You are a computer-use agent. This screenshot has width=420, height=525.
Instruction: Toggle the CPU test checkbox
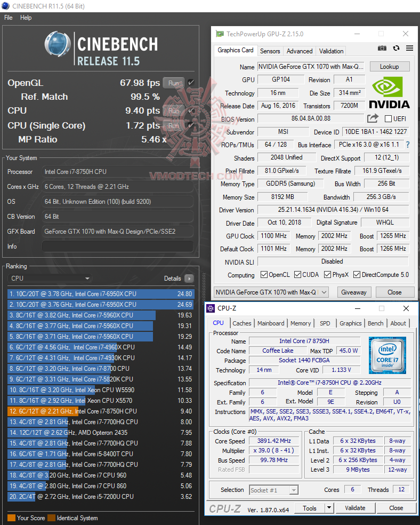pos(191,110)
